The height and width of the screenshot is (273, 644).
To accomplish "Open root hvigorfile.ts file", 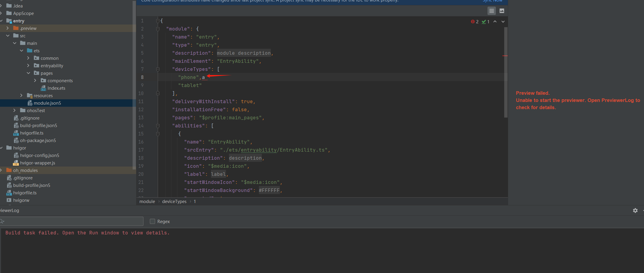I will tap(25, 193).
